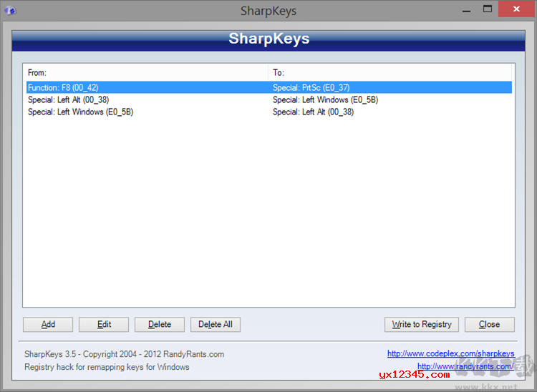Click the From: column header
537x392 pixels.
coord(147,72)
